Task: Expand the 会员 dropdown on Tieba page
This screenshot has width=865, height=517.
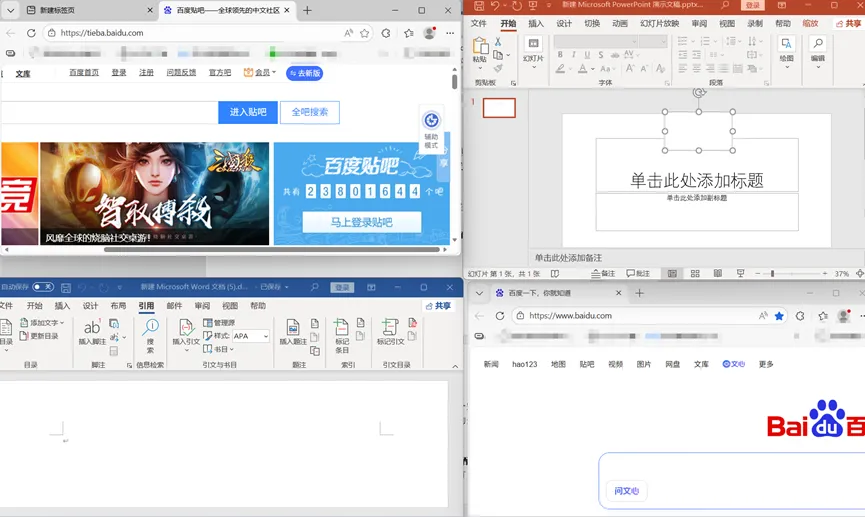Action: 260,72
